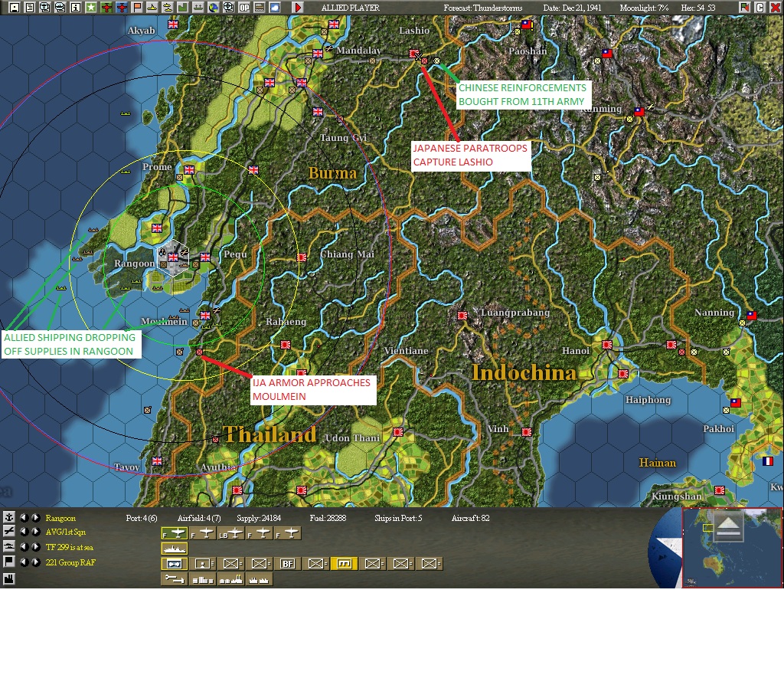The image size is (784, 688).
Task: Select the highlighted yellow engineer unit icon
Action: [345, 564]
